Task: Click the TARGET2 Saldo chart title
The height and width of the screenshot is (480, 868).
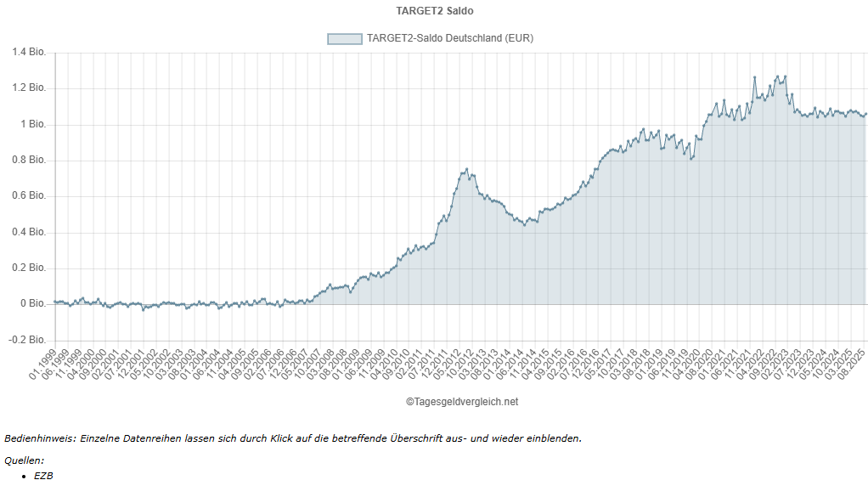Action: 434,11
